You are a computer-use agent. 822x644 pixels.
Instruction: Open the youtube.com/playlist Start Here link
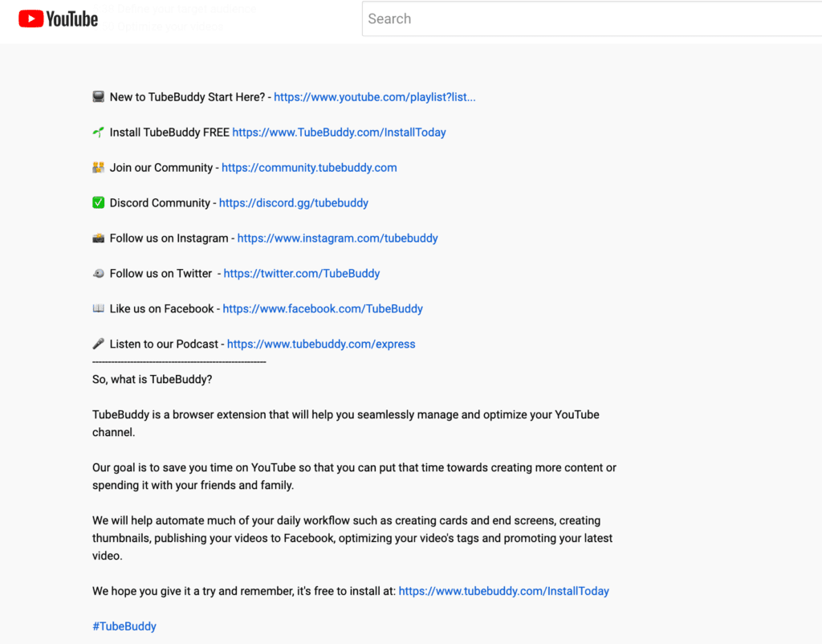pyautogui.click(x=374, y=97)
